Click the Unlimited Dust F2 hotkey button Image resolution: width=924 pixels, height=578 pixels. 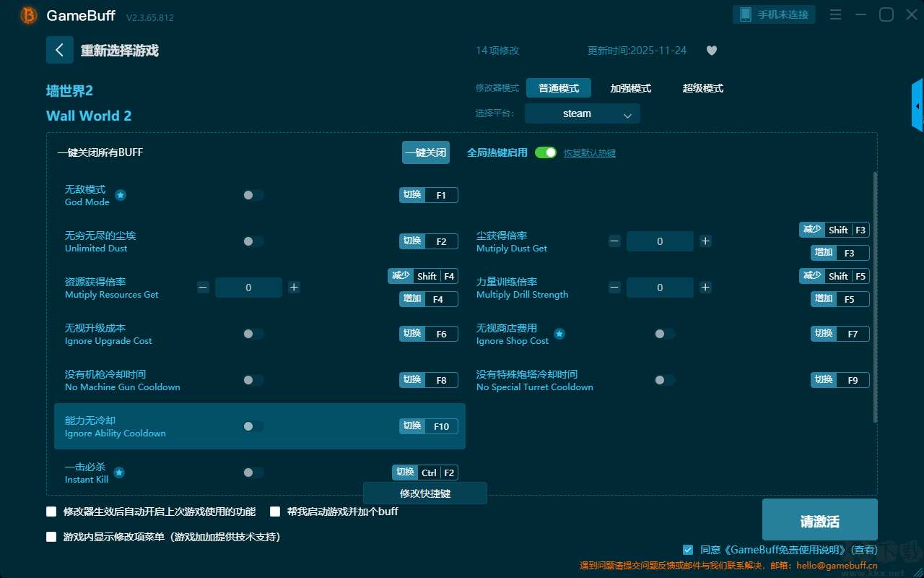pyautogui.click(x=429, y=241)
